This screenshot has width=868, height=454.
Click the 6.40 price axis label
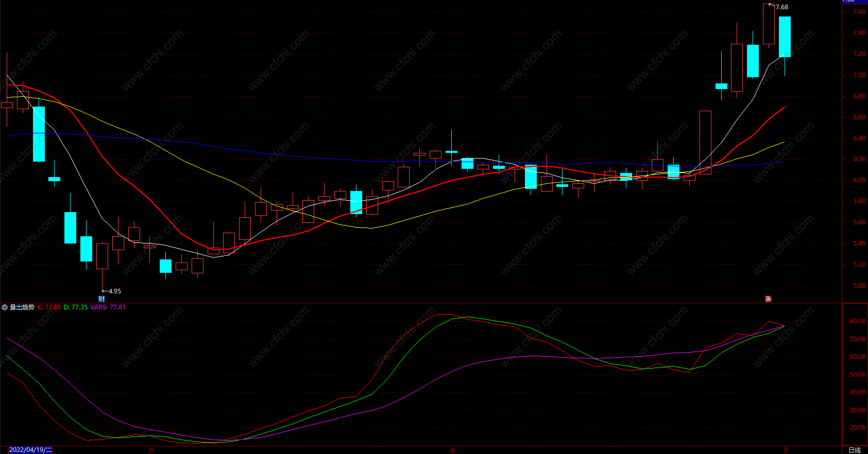[x=859, y=138]
